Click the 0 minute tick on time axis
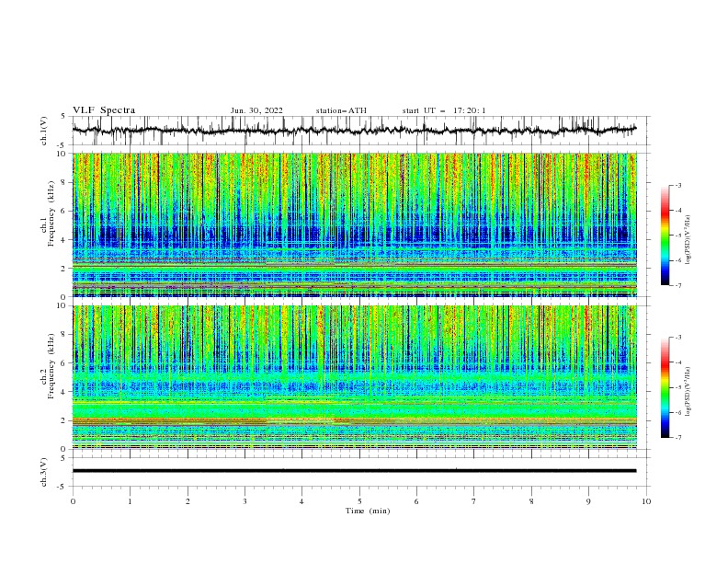 (73, 501)
